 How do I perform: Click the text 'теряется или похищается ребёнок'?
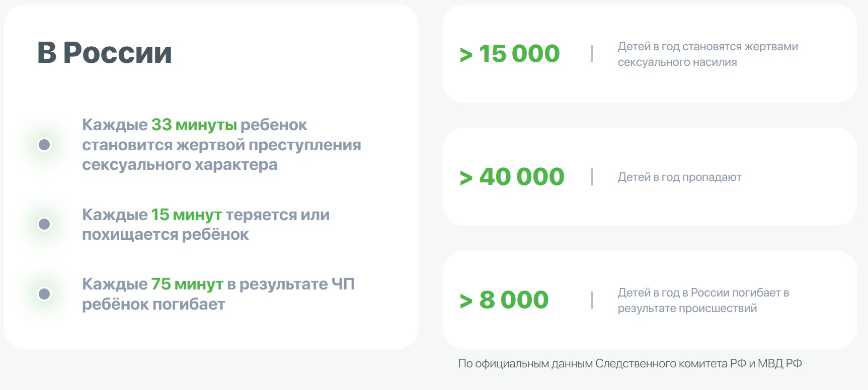click(x=206, y=225)
